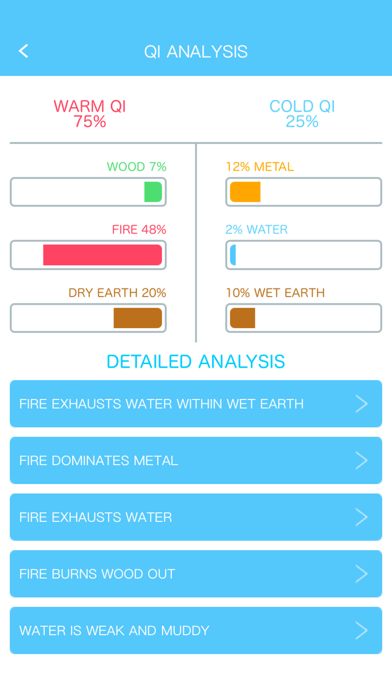
Task: Expand Fire Exhausts Water chevron arrow
Action: (361, 517)
